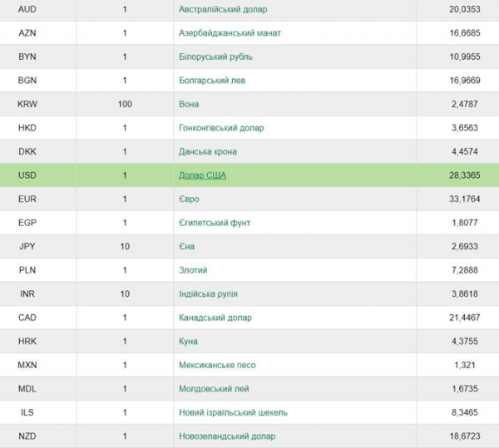Click the MXN rate value 1,321
This screenshot has width=499, height=448.
coord(465,365)
